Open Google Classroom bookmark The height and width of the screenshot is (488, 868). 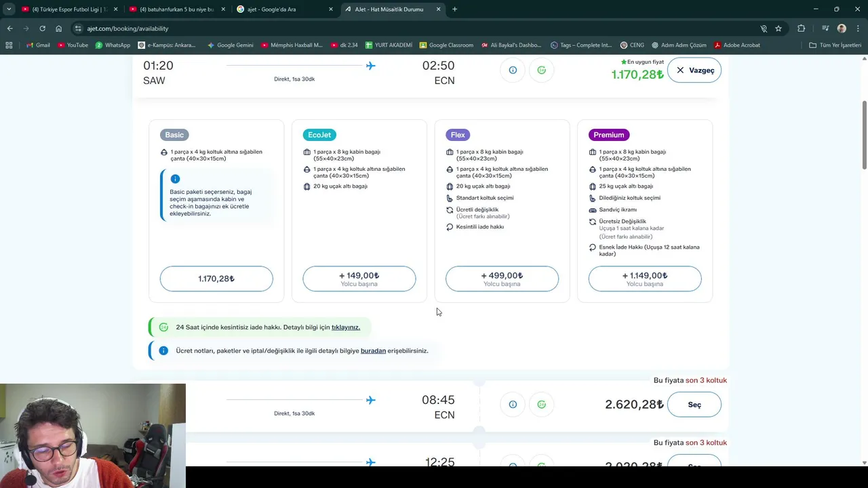(x=446, y=45)
